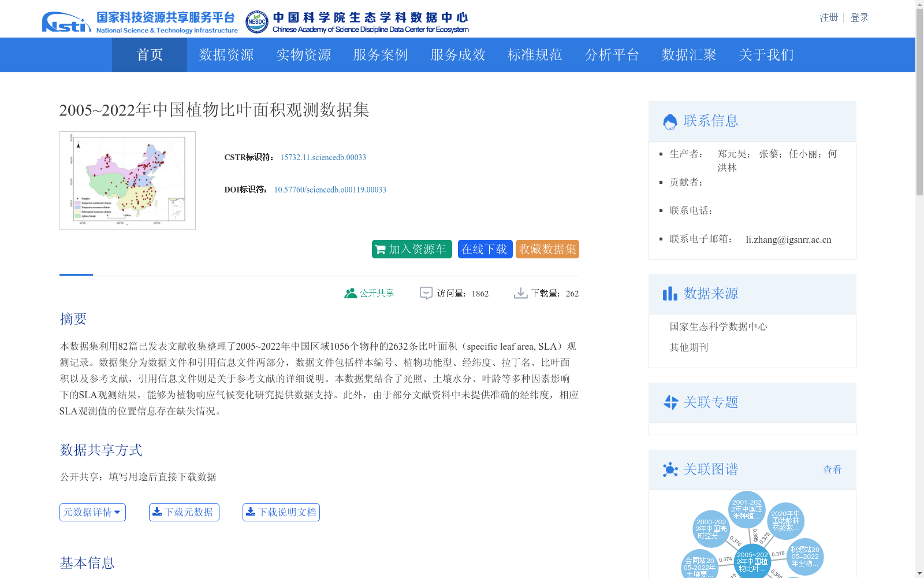Click the NESDC data center logo

coord(357,23)
